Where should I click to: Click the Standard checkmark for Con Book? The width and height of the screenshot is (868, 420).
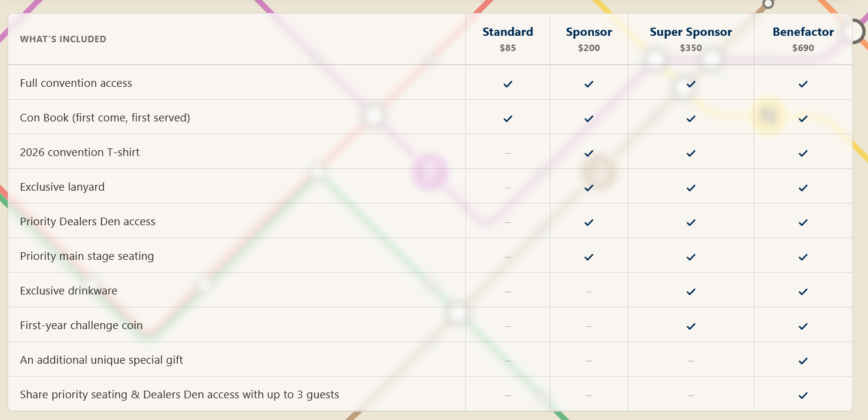point(508,118)
